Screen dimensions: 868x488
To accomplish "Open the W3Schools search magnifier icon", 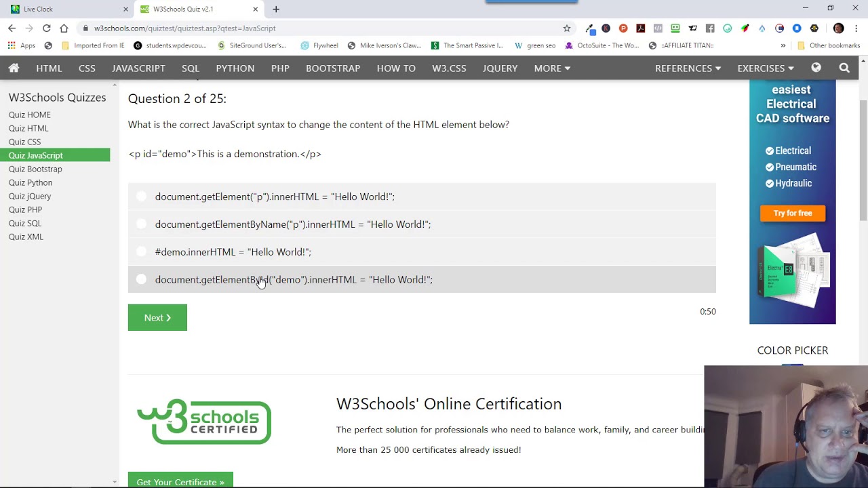I will 844,68.
